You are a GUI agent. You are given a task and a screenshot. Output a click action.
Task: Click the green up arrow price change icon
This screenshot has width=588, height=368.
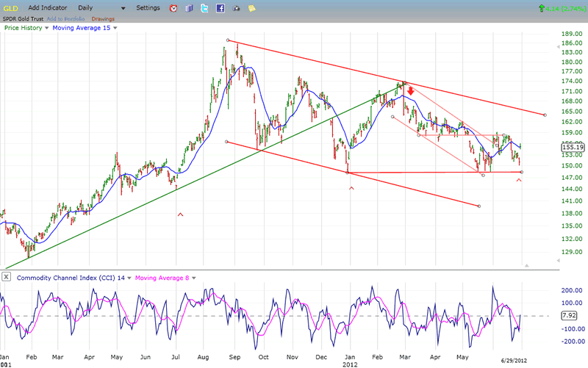(x=542, y=8)
